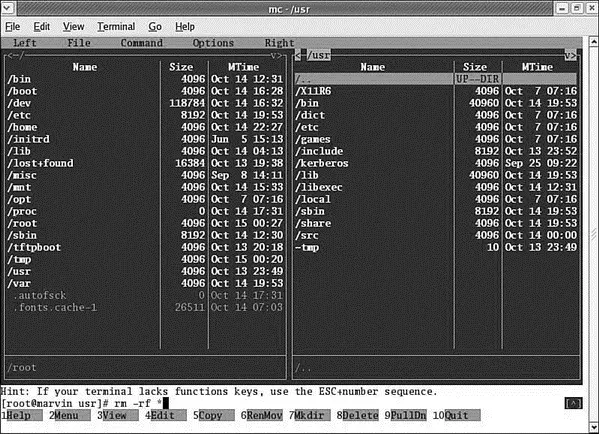Select /dict directory in right panel
The width and height of the screenshot is (599, 434).
point(435,115)
